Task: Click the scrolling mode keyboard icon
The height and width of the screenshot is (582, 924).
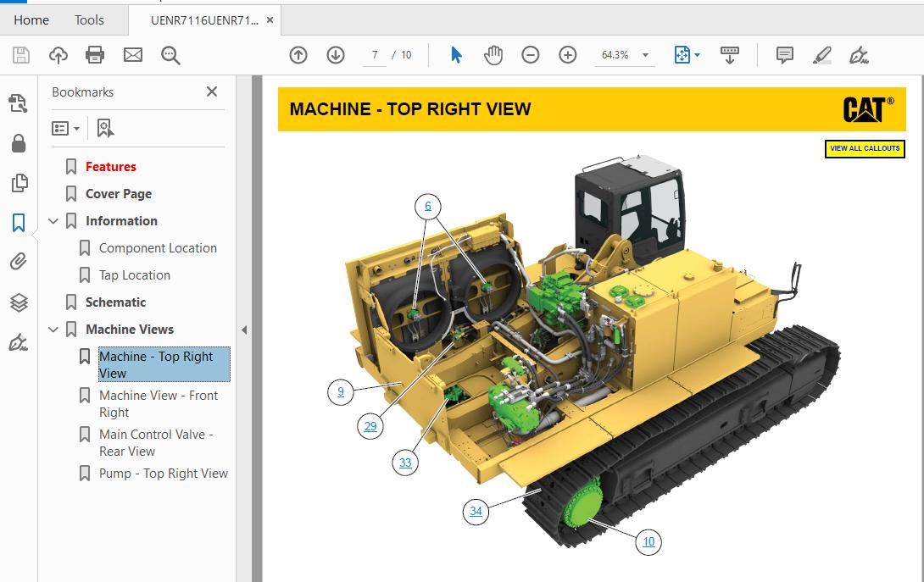Action: (x=730, y=55)
